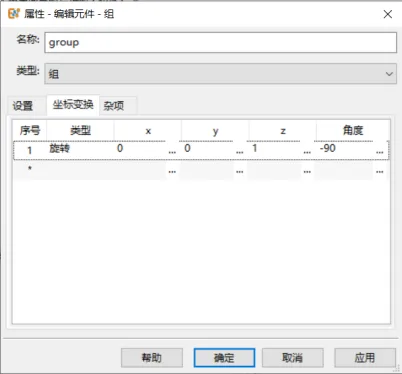Click the z column header
The height and width of the screenshot is (374, 402).
pos(283,131)
